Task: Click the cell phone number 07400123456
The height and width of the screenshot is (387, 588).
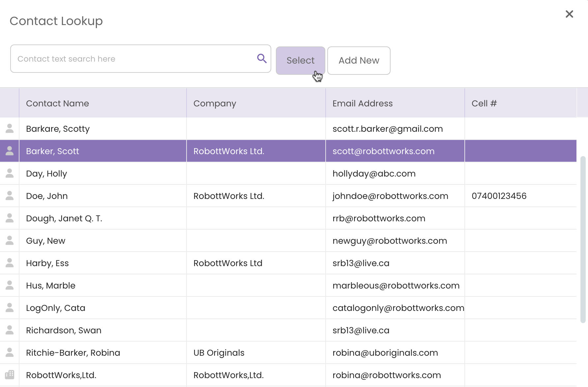Action: 499,196
